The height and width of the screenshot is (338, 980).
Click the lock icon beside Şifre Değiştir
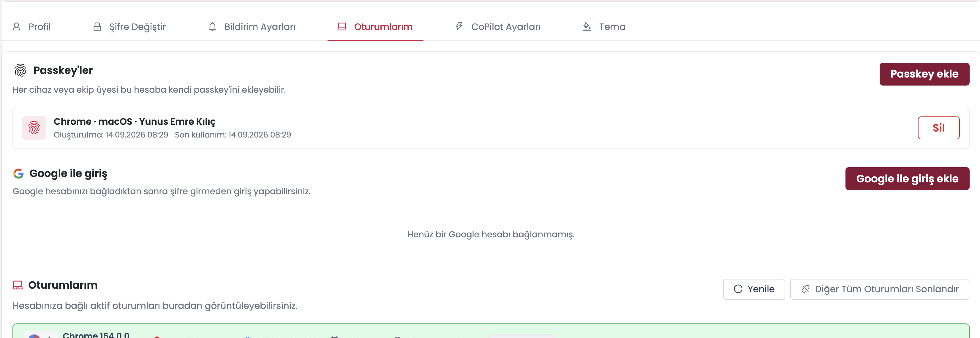[x=97, y=27]
